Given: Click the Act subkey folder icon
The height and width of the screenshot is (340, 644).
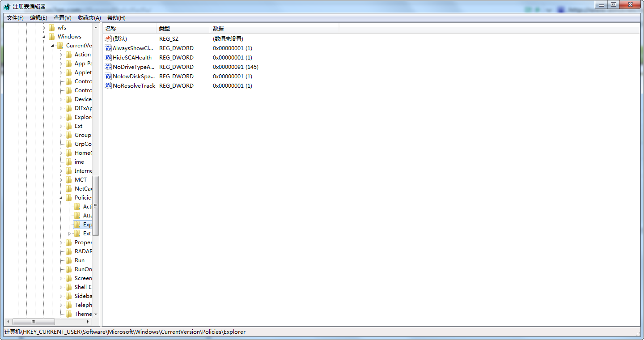Looking at the screenshot, I should pyautogui.click(x=77, y=207).
